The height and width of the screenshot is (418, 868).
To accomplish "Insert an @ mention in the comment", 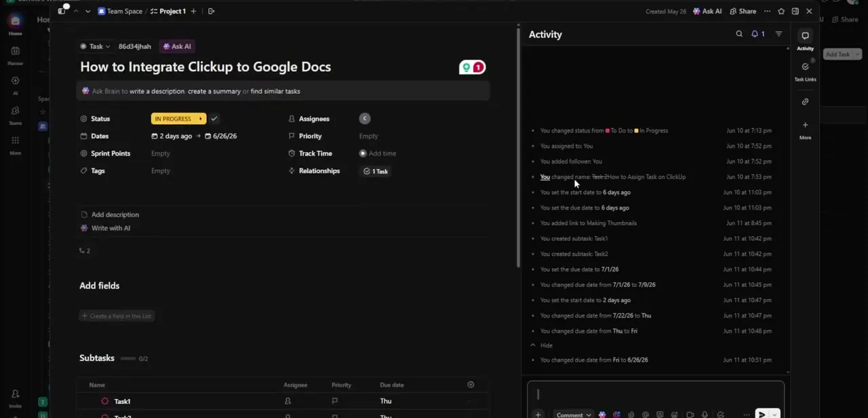I will [x=645, y=415].
